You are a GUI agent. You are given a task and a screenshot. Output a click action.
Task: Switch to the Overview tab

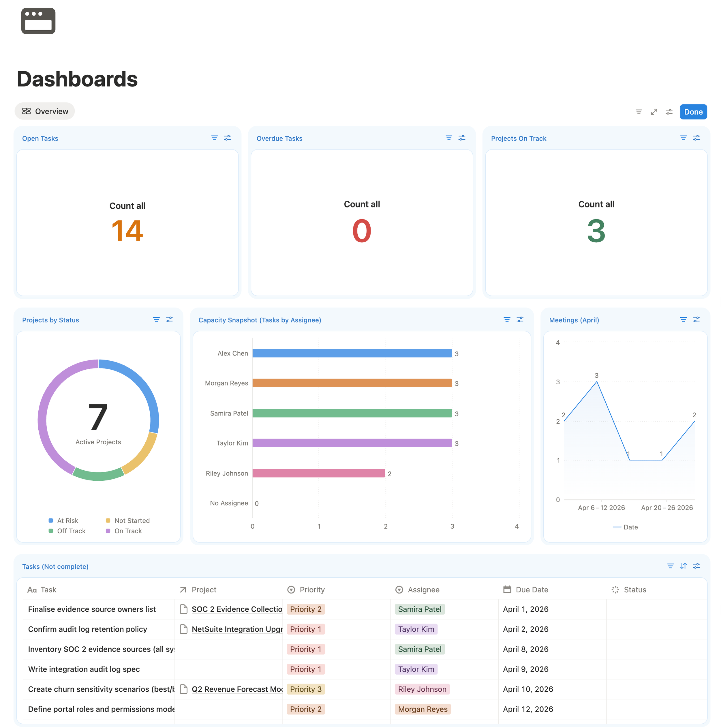[x=44, y=111]
